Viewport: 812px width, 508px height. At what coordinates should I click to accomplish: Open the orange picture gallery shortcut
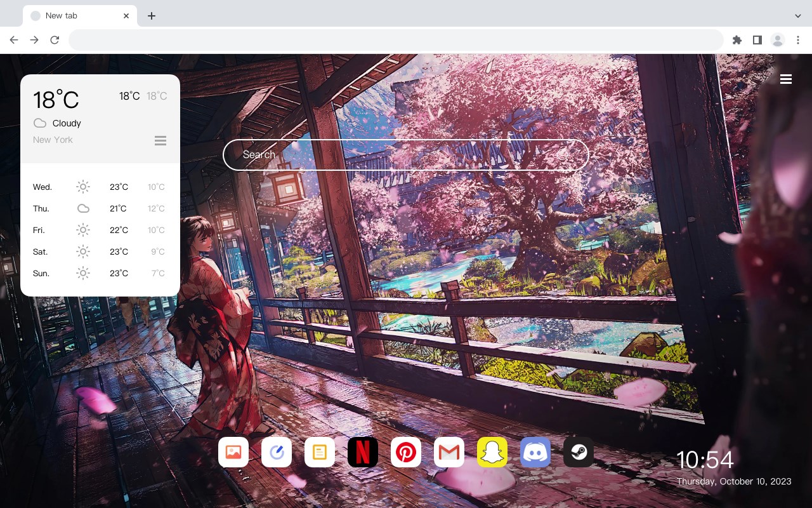233,452
